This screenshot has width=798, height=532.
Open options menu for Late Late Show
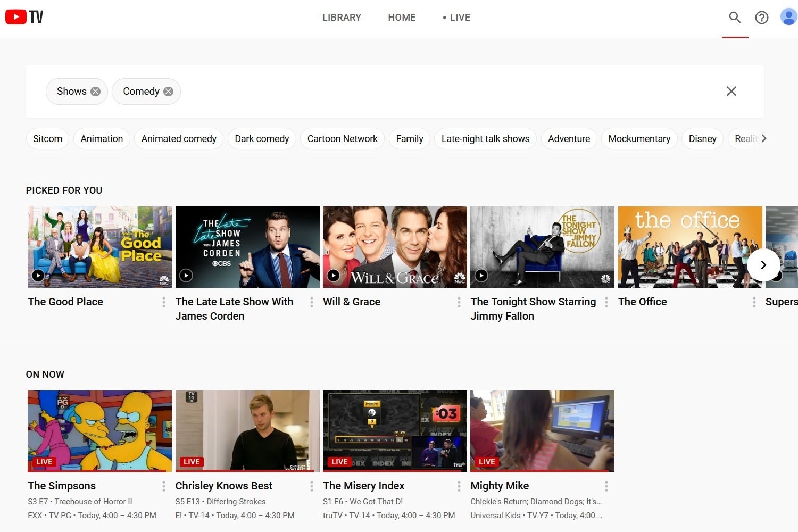pos(311,302)
